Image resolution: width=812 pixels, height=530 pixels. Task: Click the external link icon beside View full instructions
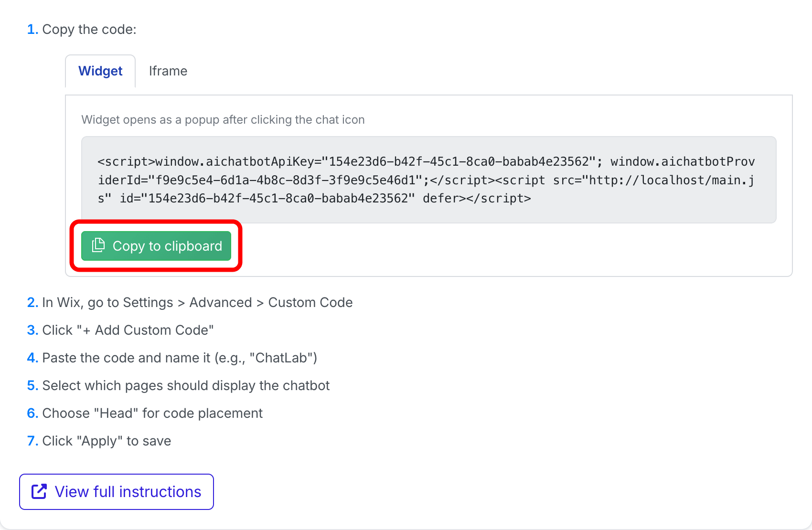(39, 492)
